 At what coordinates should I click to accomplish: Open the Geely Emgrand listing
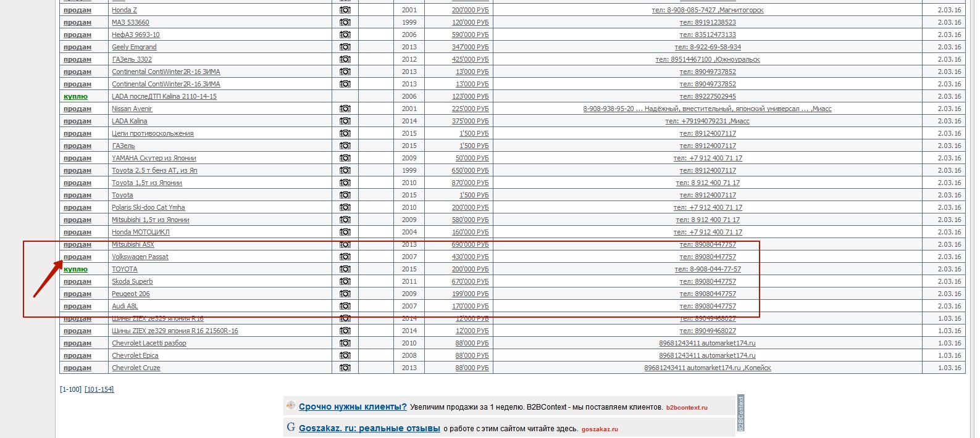point(134,47)
